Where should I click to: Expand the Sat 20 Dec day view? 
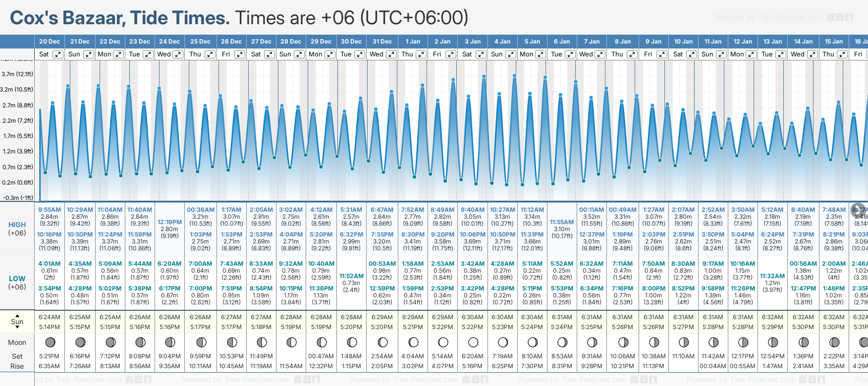click(x=58, y=54)
